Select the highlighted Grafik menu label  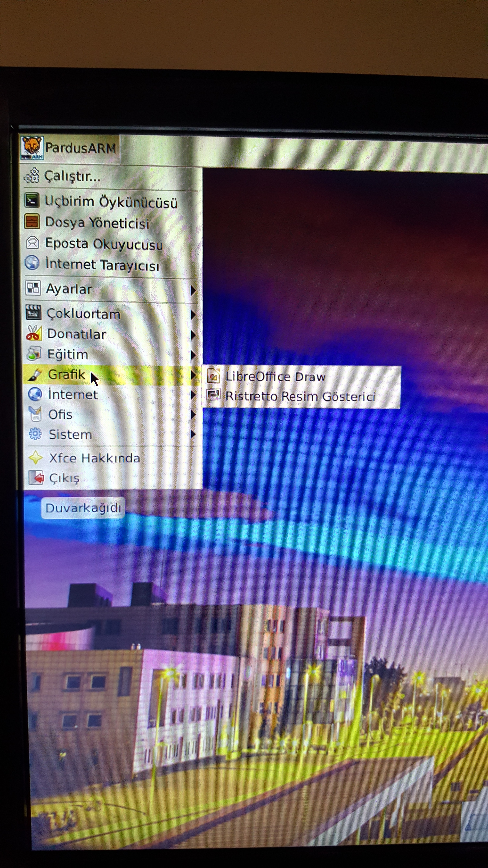click(x=66, y=374)
